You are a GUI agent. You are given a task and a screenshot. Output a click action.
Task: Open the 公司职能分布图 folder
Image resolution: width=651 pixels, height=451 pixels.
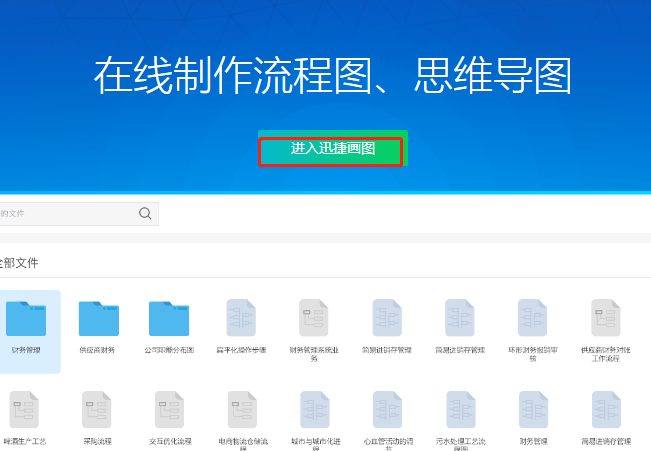tap(169, 319)
